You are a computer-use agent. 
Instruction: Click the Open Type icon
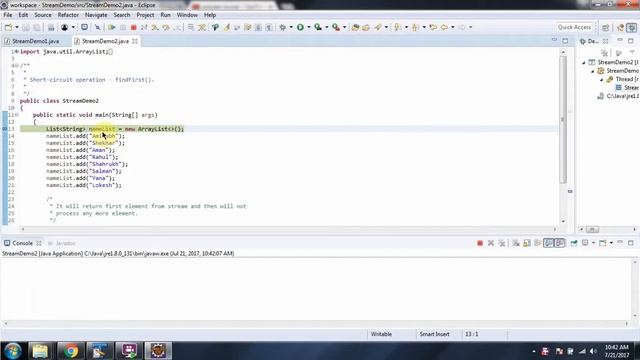click(x=355, y=27)
